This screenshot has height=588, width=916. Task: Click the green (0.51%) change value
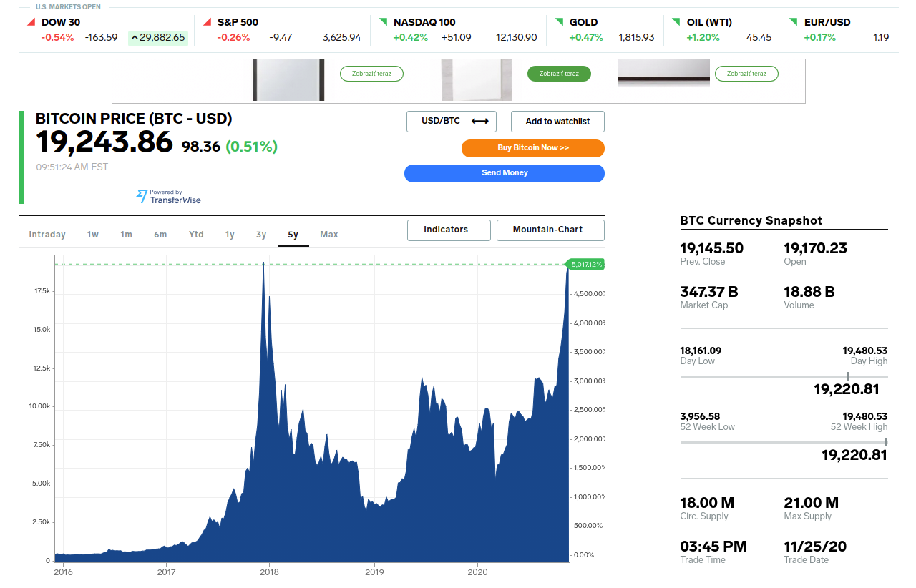point(251,147)
